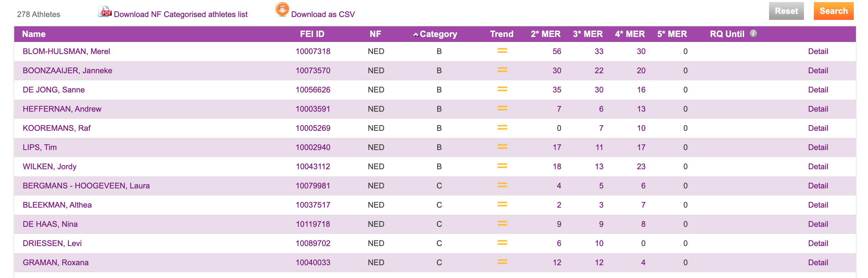Screen dimensions: 868x278
Task: Sort table by 4* MER column
Action: tap(630, 34)
